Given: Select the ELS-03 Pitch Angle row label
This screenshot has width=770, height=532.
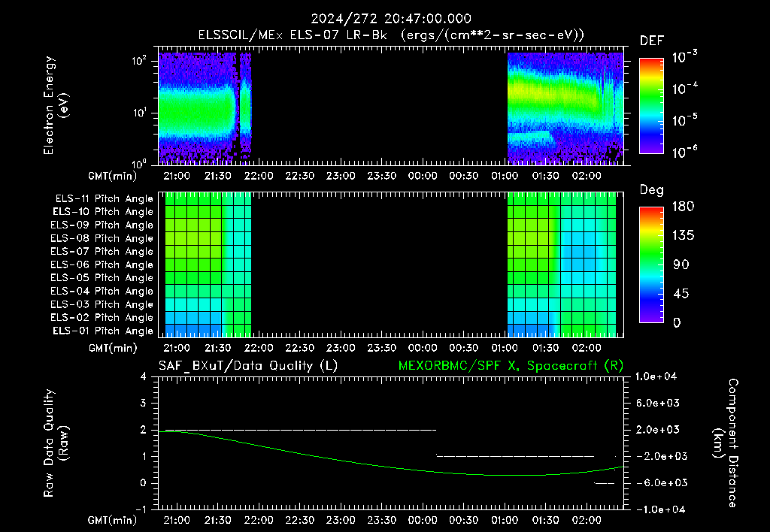Looking at the screenshot, I should 102,305.
